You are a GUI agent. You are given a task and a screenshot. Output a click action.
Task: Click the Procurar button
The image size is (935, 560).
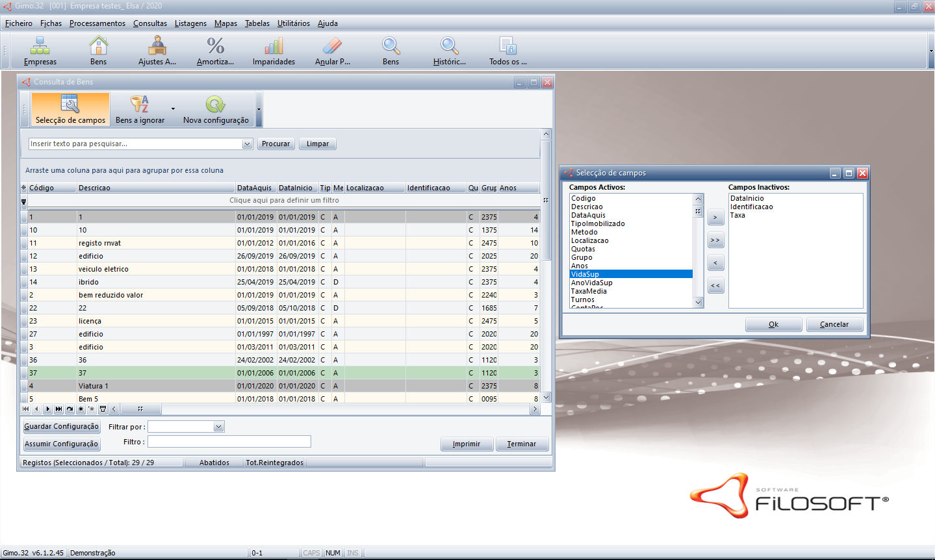coord(275,144)
